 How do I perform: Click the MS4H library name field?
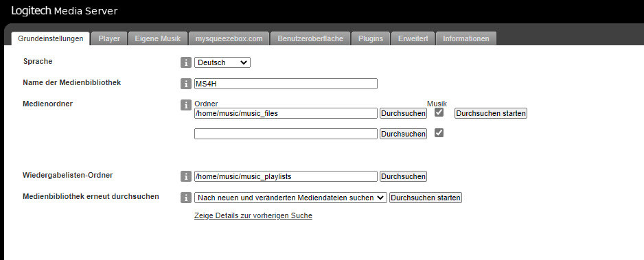(x=286, y=84)
